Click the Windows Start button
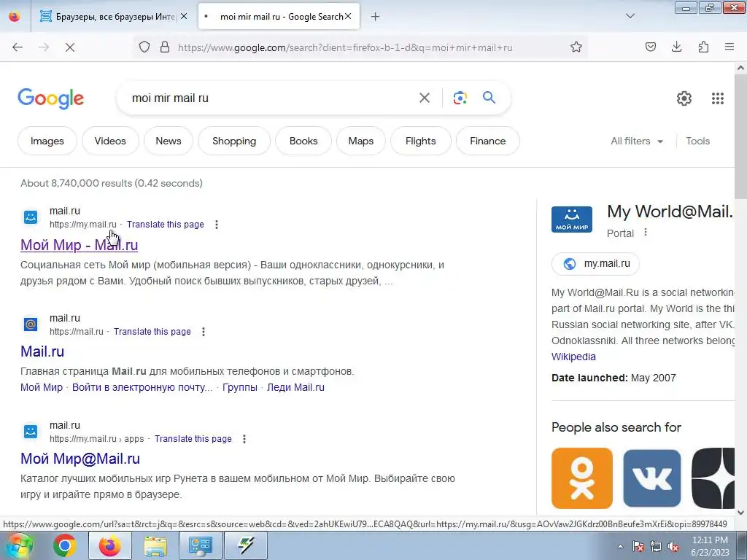 pyautogui.click(x=19, y=545)
